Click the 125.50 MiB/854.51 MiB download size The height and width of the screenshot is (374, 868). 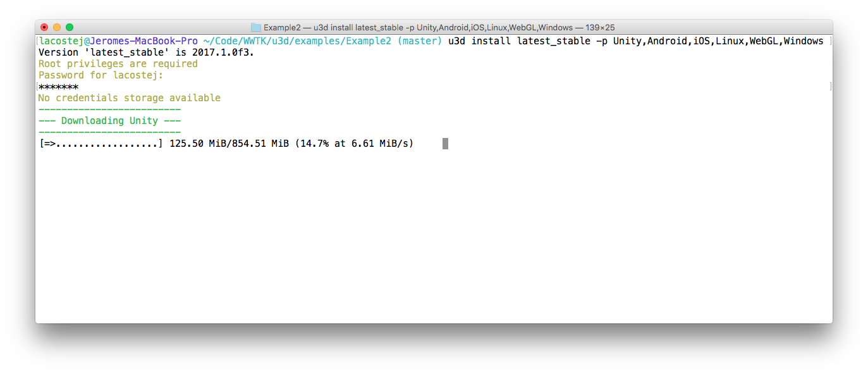pos(229,144)
